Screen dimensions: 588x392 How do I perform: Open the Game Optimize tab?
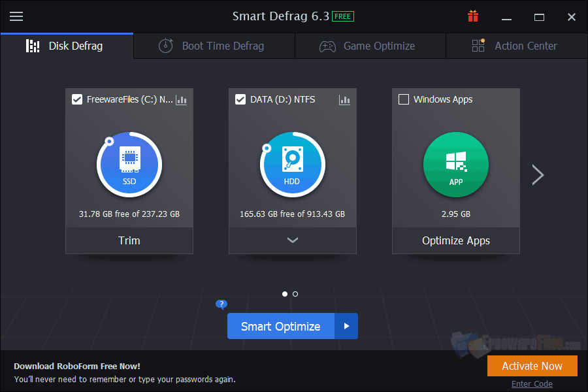pyautogui.click(x=370, y=46)
